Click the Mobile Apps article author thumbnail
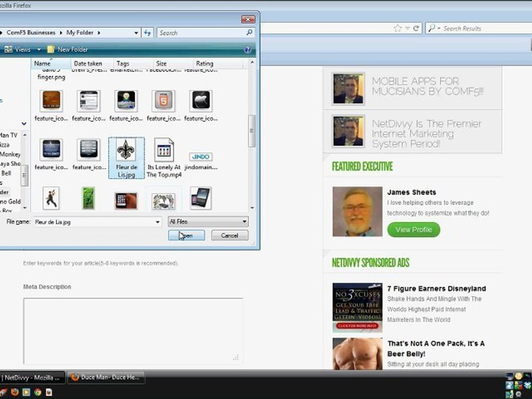The height and width of the screenshot is (399, 532). pyautogui.click(x=348, y=89)
